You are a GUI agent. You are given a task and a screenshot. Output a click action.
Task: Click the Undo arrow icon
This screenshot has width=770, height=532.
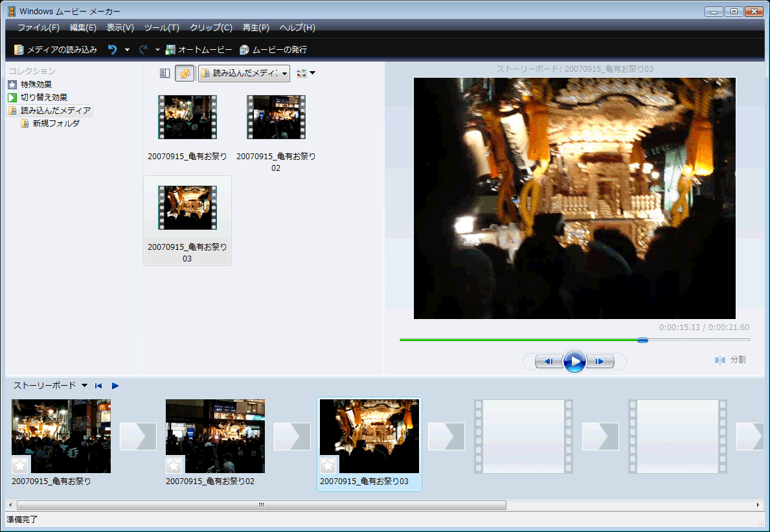point(113,50)
